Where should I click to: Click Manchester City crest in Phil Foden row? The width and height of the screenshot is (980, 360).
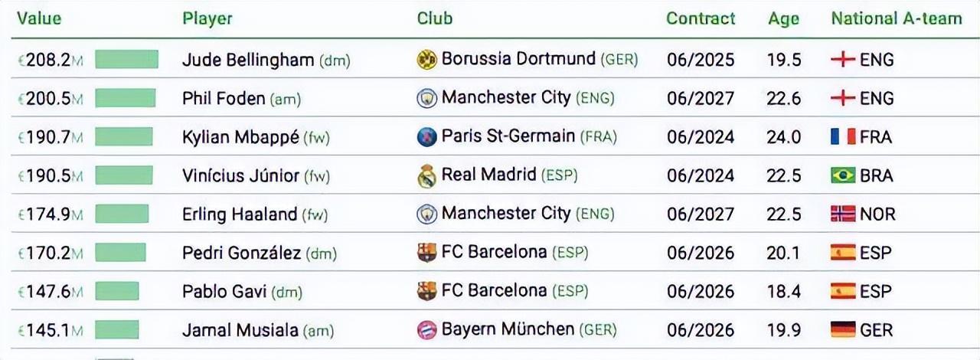coord(426,98)
